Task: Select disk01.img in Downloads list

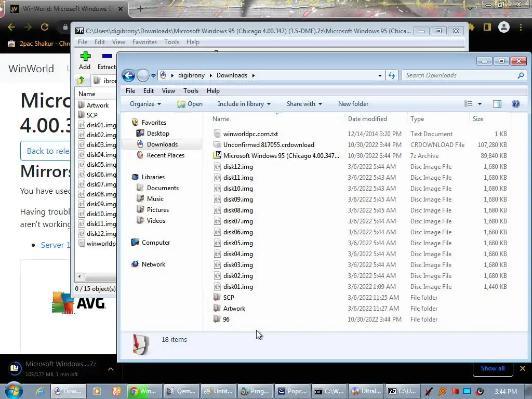Action: point(238,287)
